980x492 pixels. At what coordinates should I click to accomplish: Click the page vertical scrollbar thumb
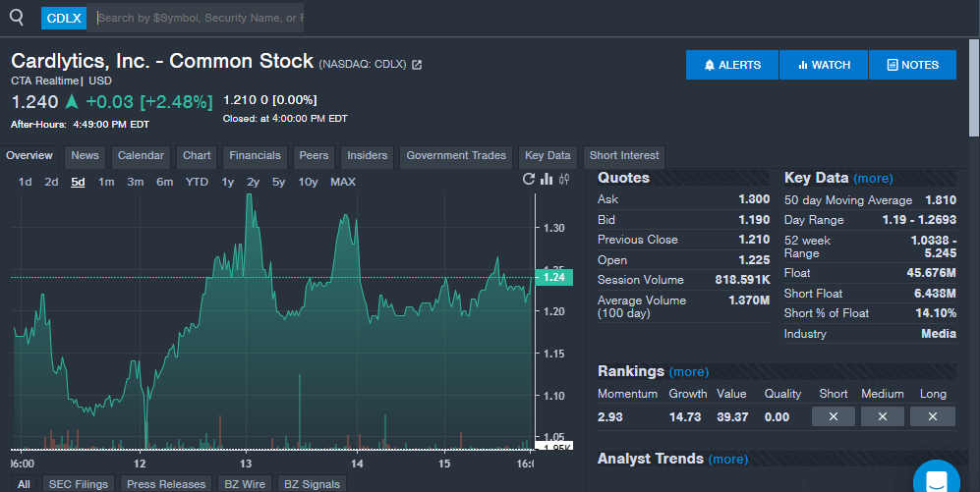point(974,87)
